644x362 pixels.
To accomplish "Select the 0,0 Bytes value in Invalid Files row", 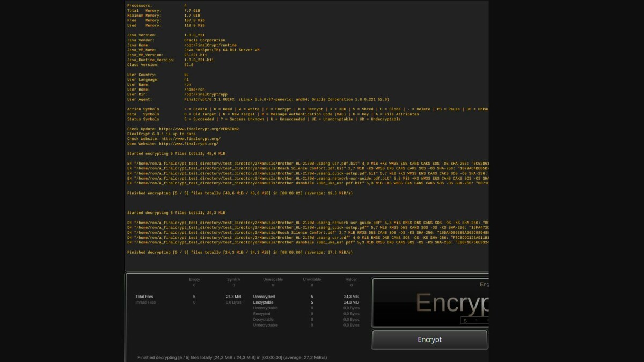I will click(233, 302).
